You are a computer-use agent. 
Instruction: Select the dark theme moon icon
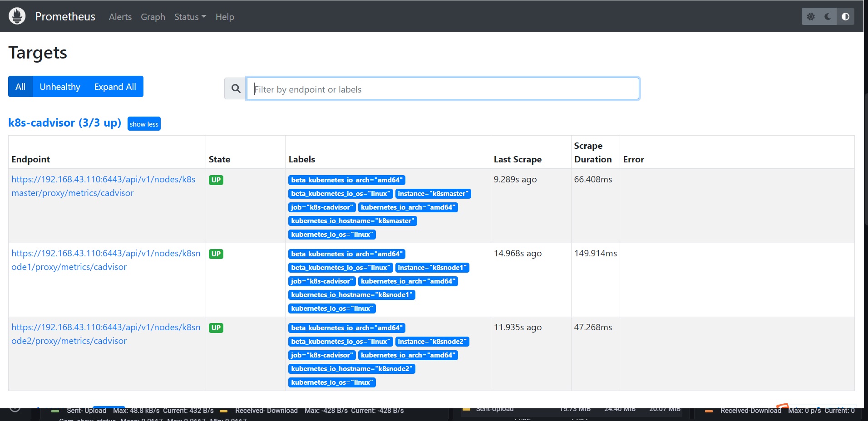828,17
